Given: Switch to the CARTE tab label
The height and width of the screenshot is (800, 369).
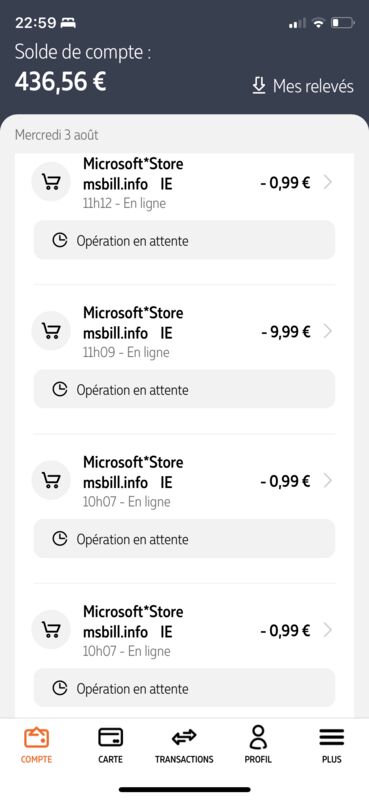Looking at the screenshot, I should click(x=110, y=759).
